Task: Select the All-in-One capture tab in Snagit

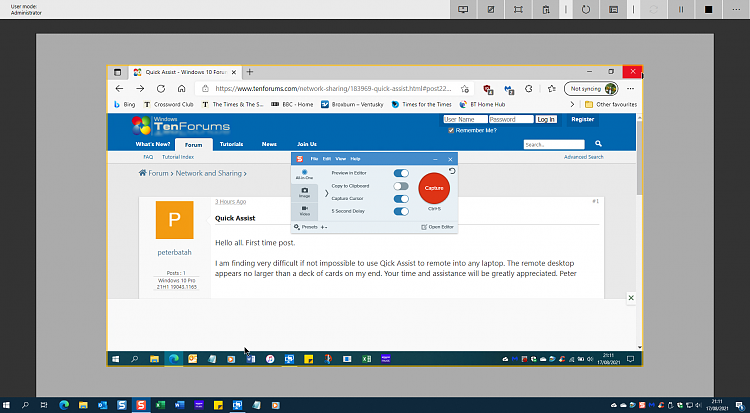Action: tap(304, 175)
